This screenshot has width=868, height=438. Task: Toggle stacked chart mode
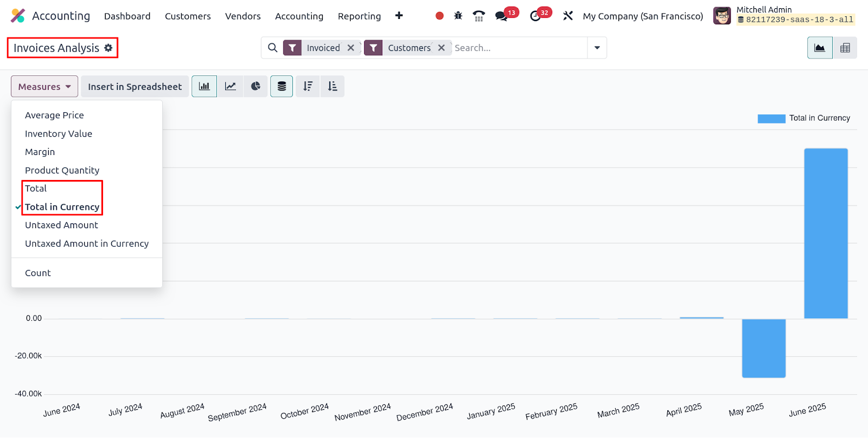pyautogui.click(x=282, y=86)
